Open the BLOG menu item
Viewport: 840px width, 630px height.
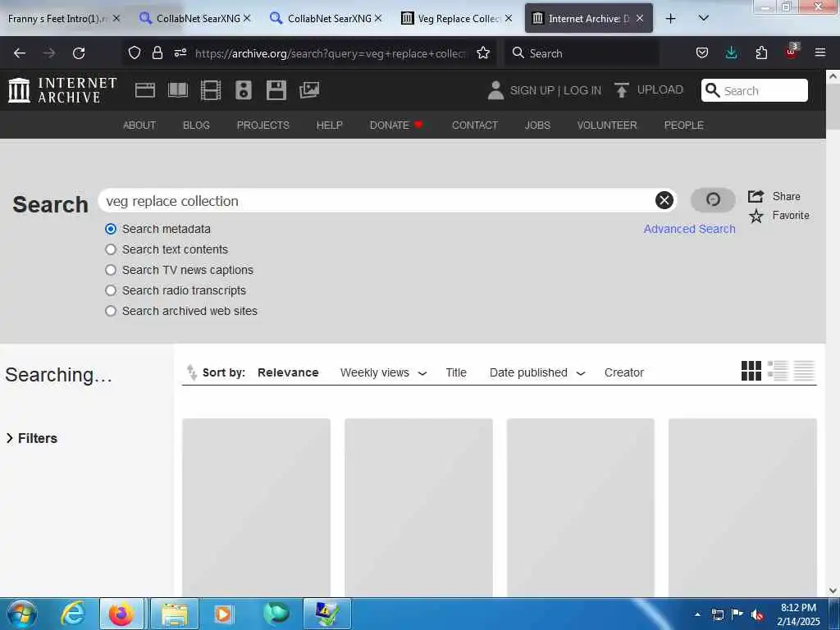click(196, 125)
